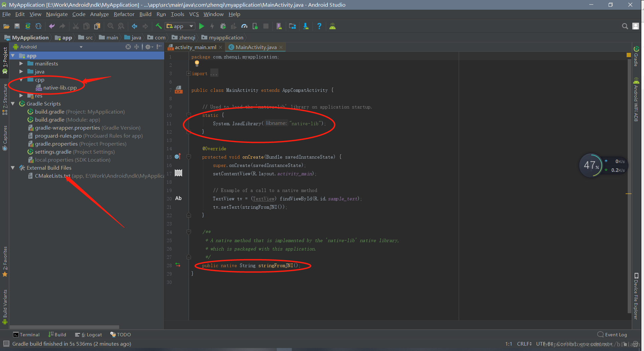644x351 pixels.
Task: Collapse the Gradle Scripts node
Action: pyautogui.click(x=13, y=104)
